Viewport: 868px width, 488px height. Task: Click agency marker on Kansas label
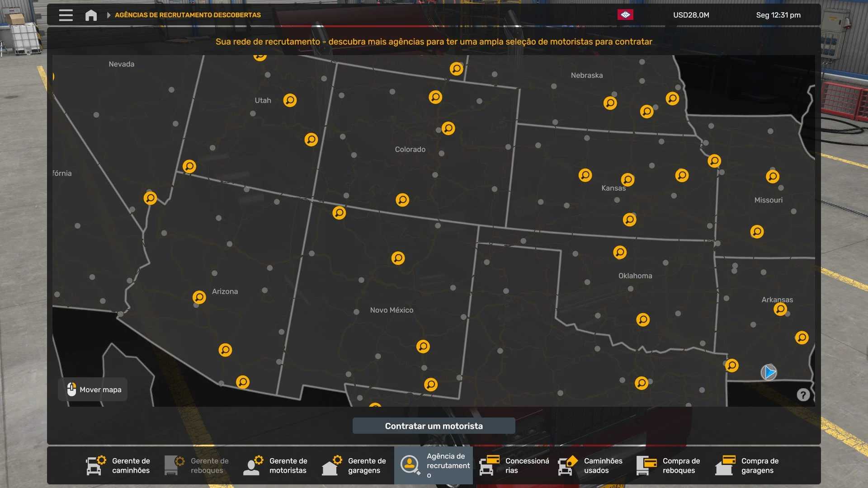click(x=627, y=180)
